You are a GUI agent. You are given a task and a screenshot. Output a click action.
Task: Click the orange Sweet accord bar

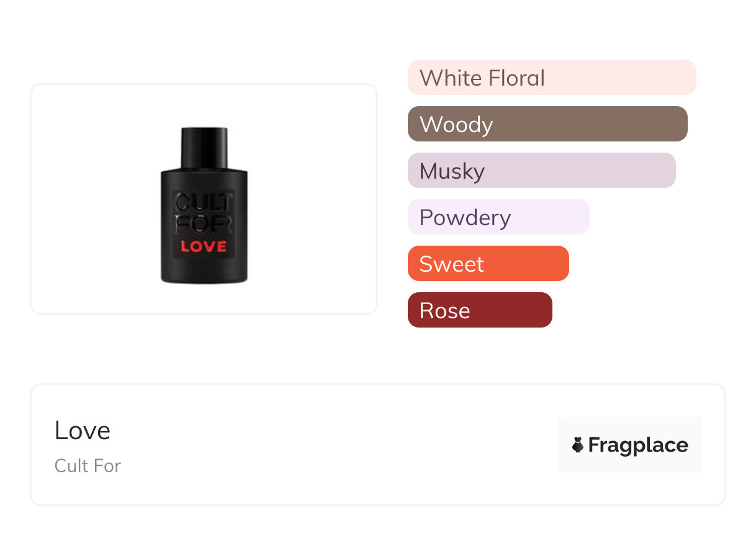(x=488, y=264)
